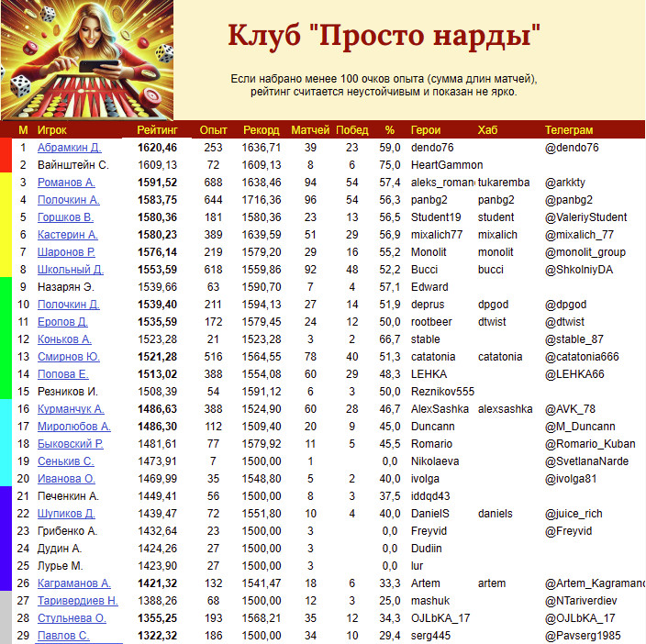Select Telegram handle @dendo76

pos(572,148)
